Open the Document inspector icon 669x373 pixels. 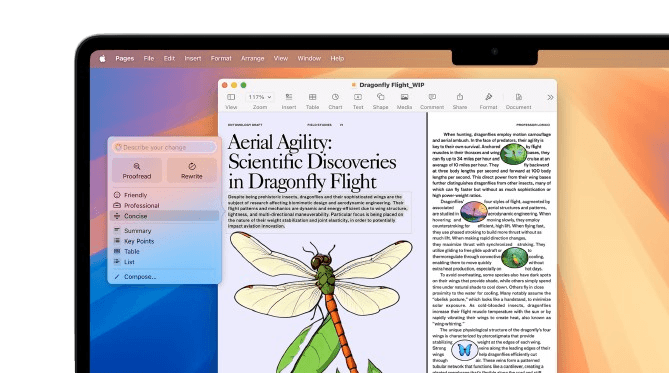coord(518,97)
